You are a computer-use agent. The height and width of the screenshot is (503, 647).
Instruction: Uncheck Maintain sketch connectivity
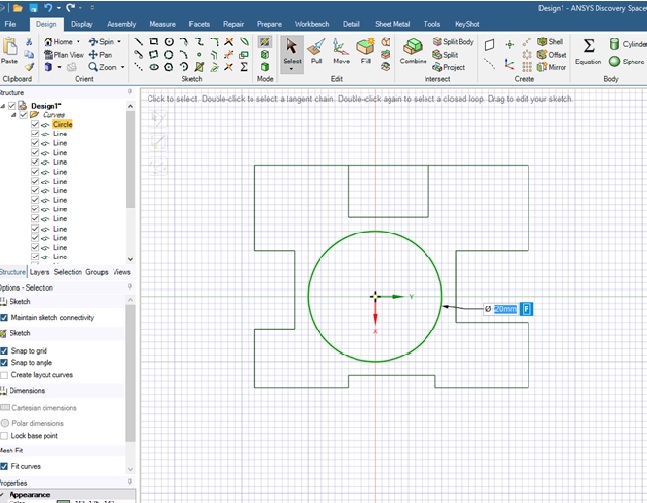tap(4, 318)
